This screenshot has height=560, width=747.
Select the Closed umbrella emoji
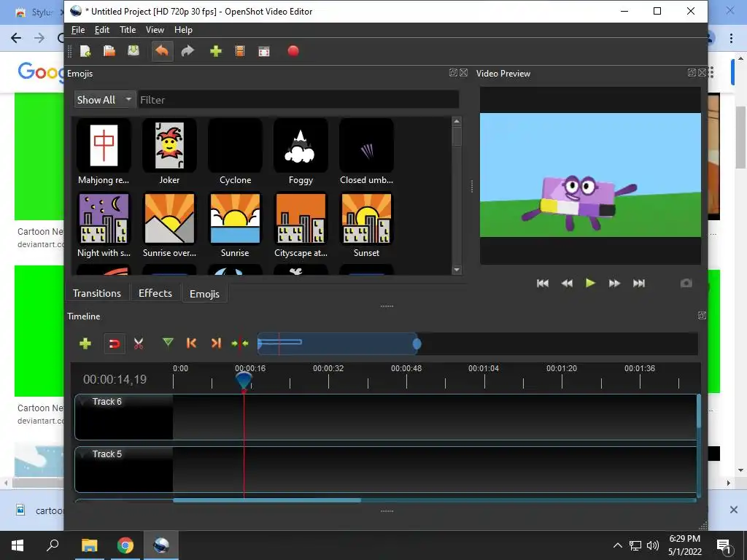coord(366,152)
